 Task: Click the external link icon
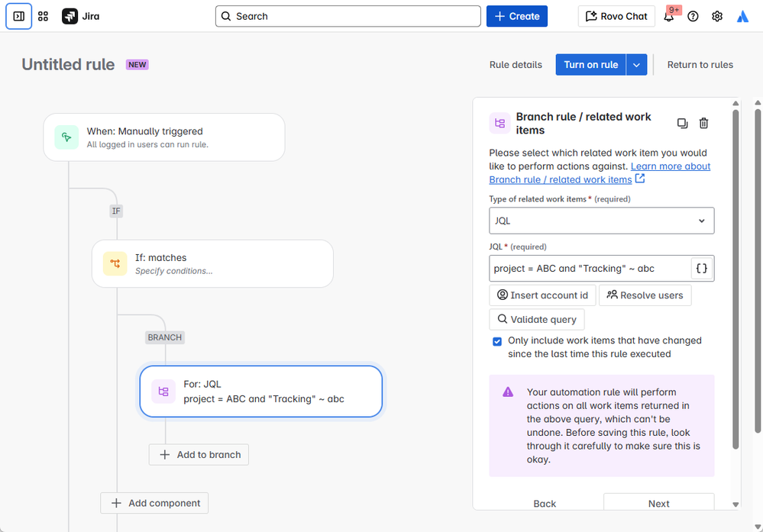[x=640, y=179]
